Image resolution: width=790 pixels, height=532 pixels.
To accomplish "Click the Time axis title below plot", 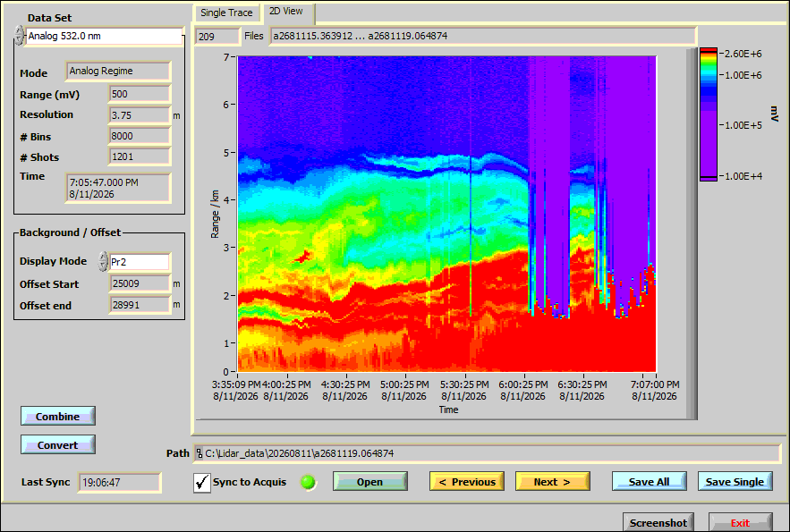I will (448, 410).
